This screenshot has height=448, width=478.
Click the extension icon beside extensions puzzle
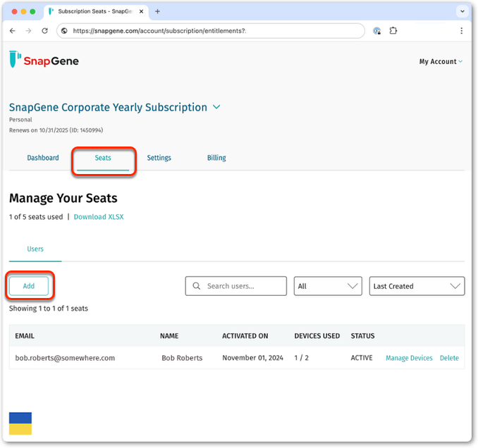[377, 31]
